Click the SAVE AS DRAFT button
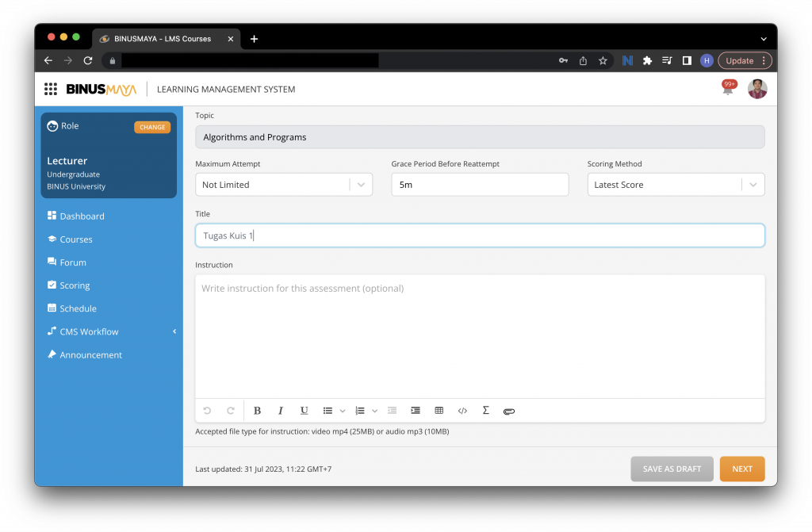 (672, 469)
